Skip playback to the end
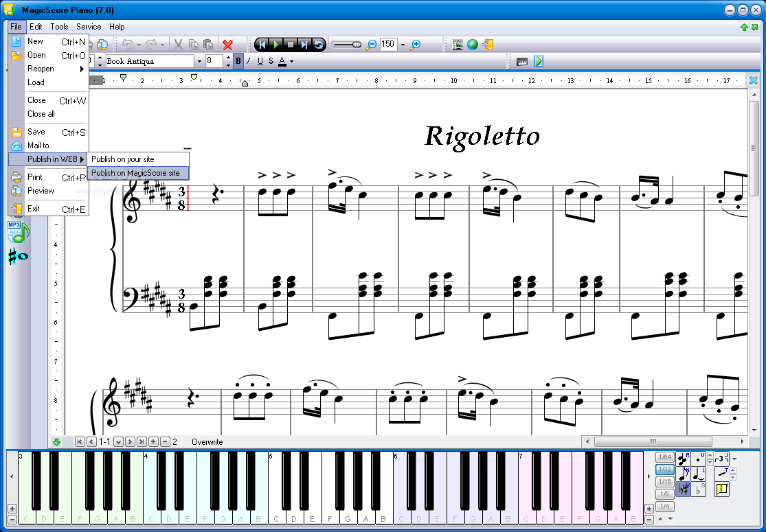The height and width of the screenshot is (532, 766). tap(304, 45)
